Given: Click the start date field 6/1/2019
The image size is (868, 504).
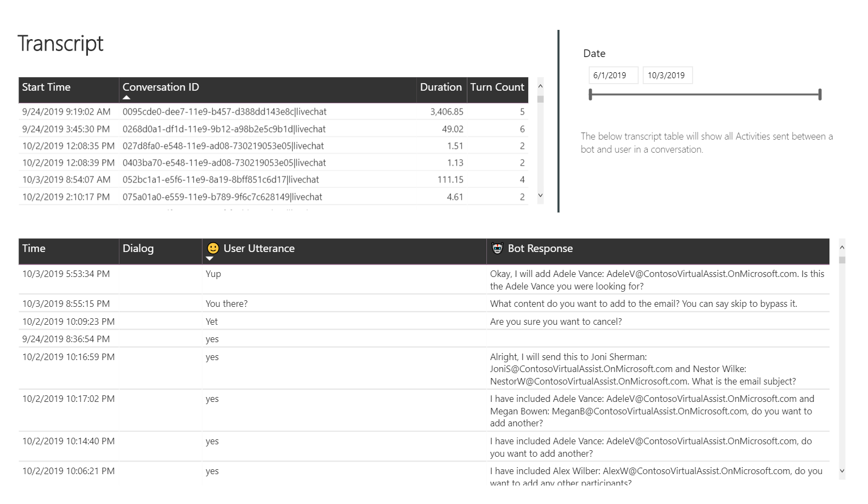Looking at the screenshot, I should click(x=613, y=75).
